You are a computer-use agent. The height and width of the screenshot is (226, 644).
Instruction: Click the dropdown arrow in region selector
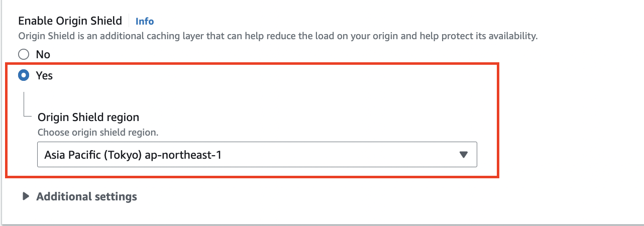464,155
